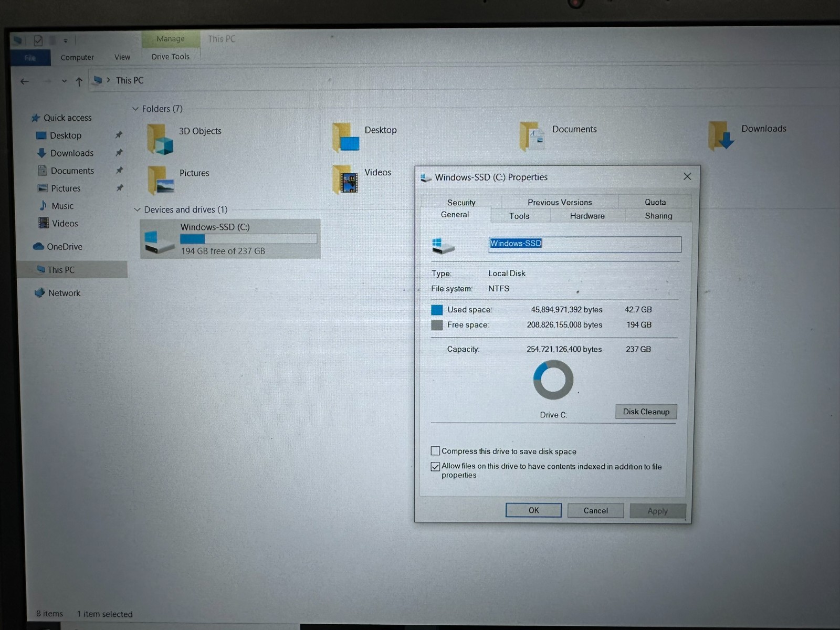The height and width of the screenshot is (630, 840).
Task: Click the drive capacity usage bar
Action: point(248,239)
